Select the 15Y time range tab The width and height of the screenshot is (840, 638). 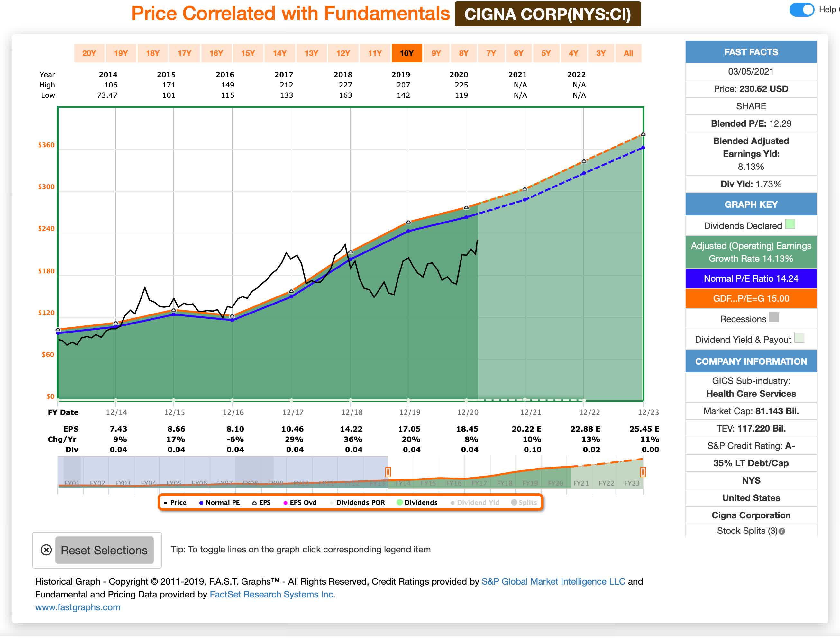click(x=248, y=53)
